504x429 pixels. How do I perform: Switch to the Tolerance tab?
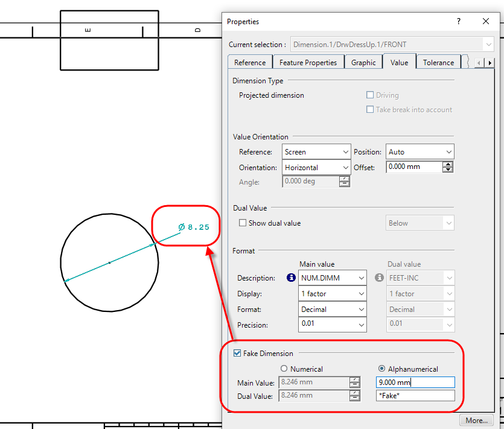(438, 63)
